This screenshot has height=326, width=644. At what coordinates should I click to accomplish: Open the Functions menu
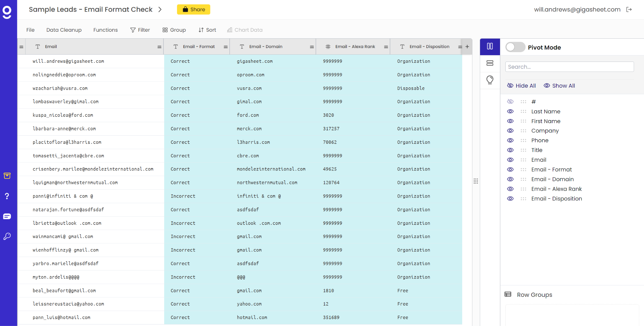coord(105,30)
